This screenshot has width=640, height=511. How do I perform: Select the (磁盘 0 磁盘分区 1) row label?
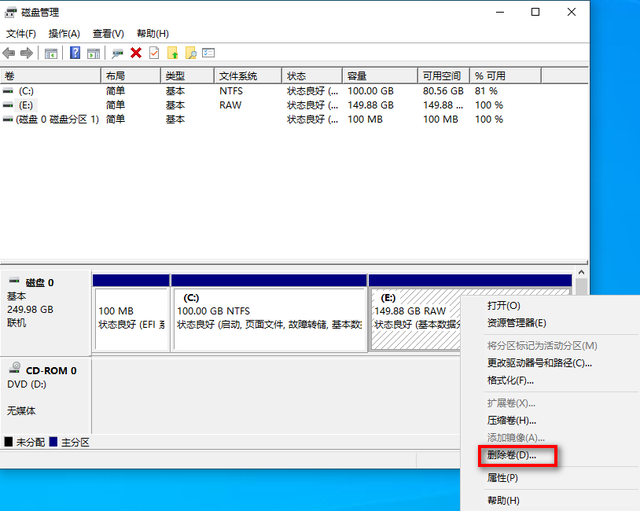point(58,120)
